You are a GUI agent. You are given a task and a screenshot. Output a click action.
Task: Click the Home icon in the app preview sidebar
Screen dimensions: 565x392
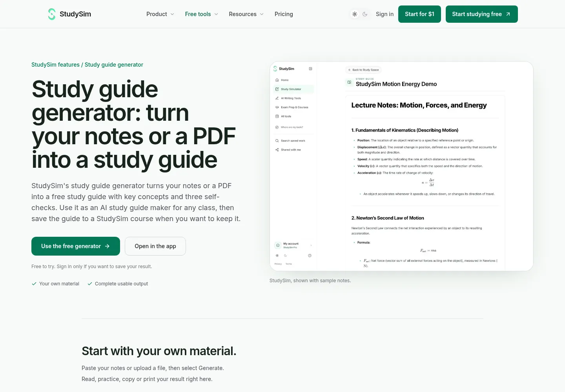277,80
